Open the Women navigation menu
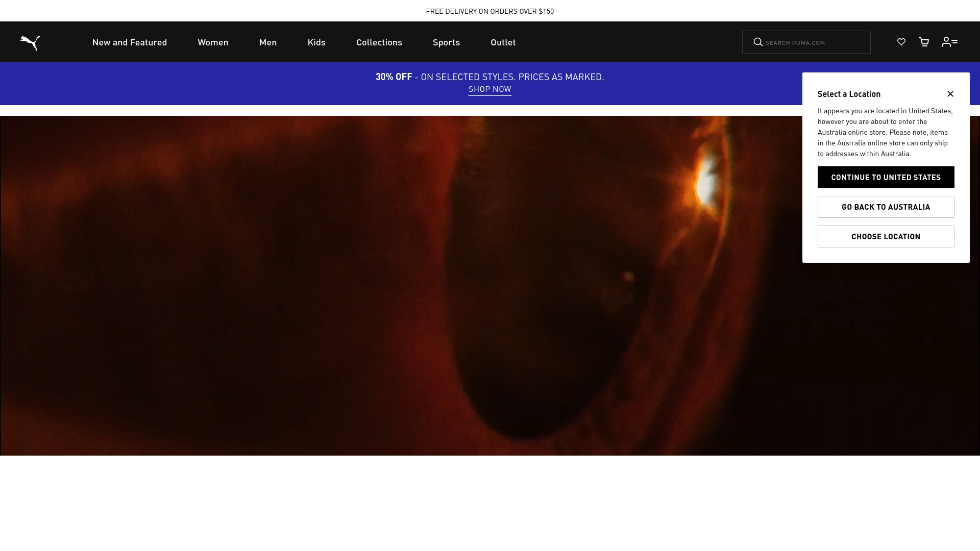The image size is (980, 551). [x=213, y=42]
